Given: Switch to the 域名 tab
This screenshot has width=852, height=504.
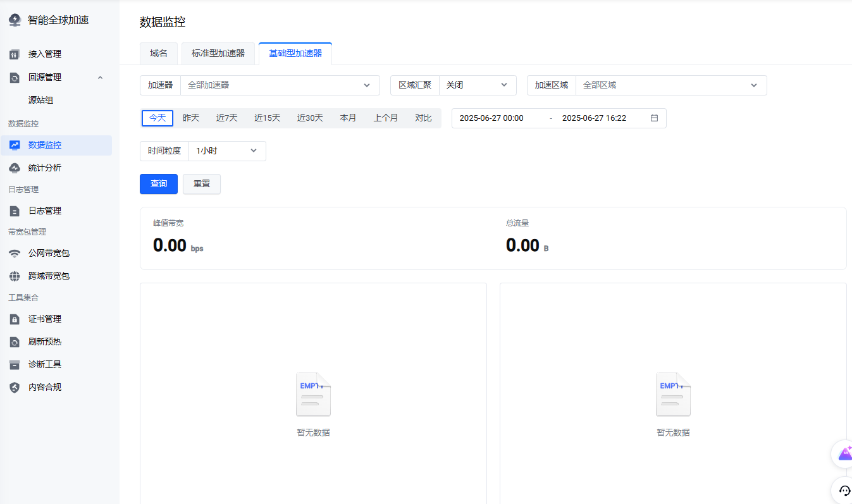Looking at the screenshot, I should click(x=159, y=54).
